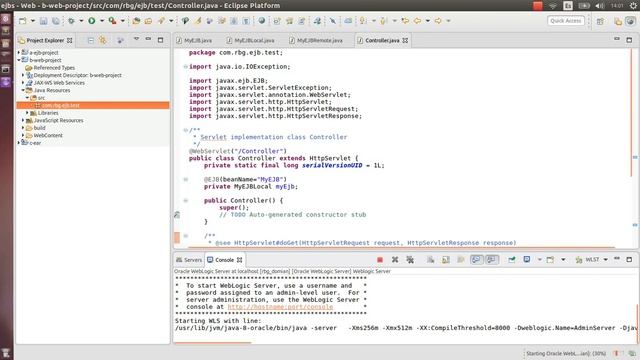This screenshot has height=360, width=640.
Task: Click the New wizard toolbar icon
Action: pyautogui.click(x=23, y=21)
